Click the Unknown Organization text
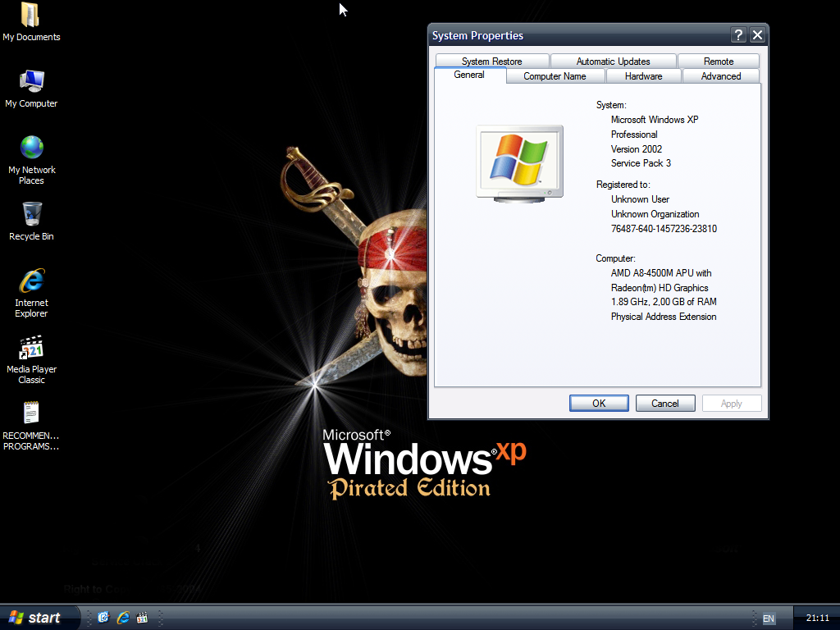 point(655,214)
